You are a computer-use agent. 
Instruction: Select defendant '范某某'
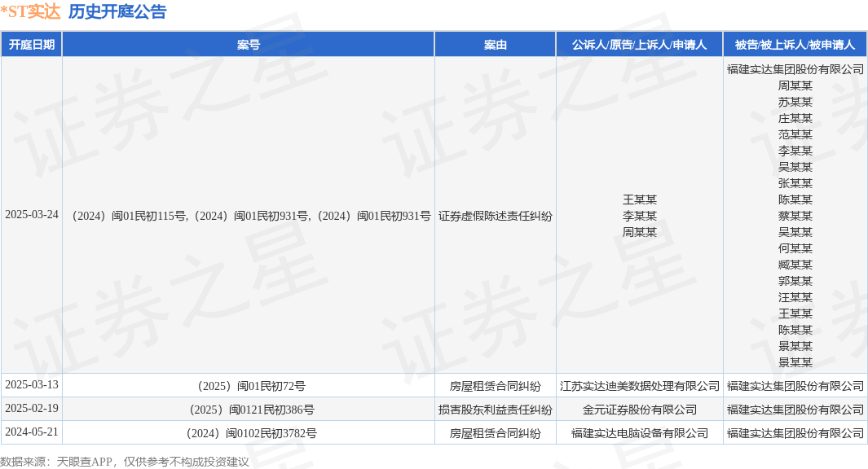tap(795, 134)
